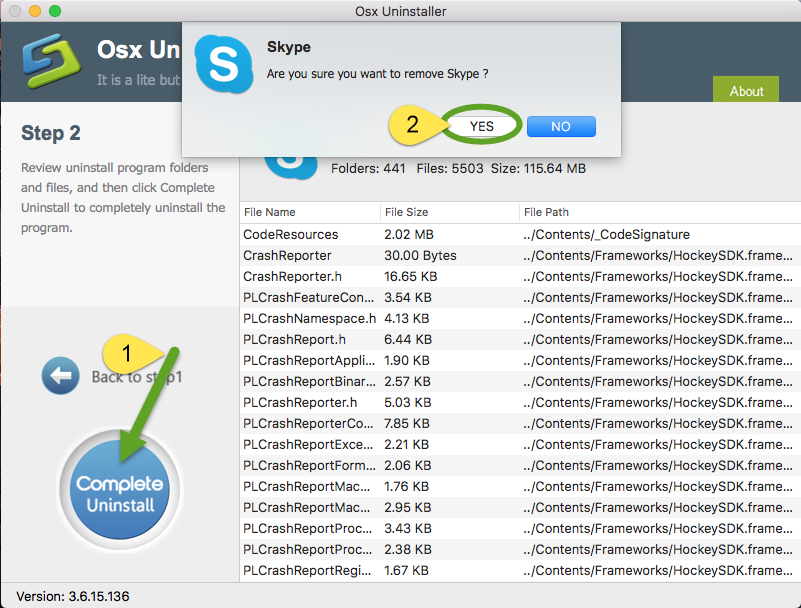Click the 4.13 KB file size cell

pos(407,318)
